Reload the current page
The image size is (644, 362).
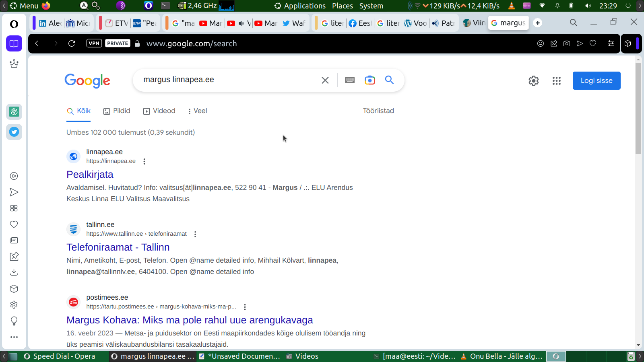coord(72,43)
